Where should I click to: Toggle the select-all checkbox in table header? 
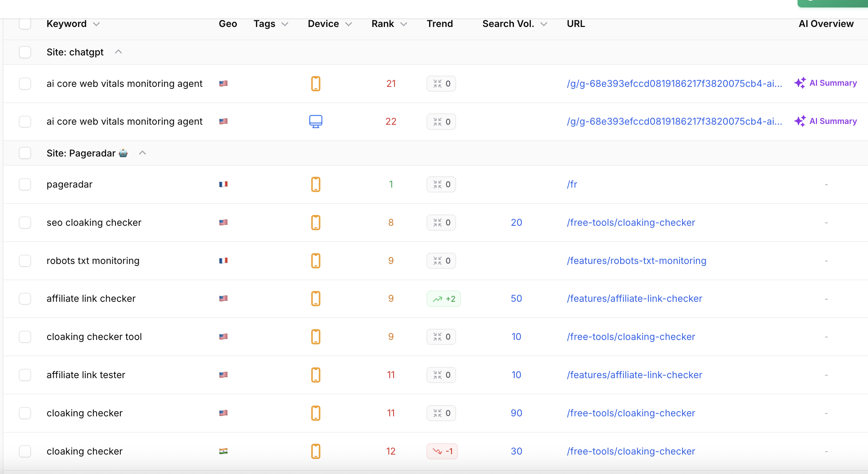(x=25, y=24)
